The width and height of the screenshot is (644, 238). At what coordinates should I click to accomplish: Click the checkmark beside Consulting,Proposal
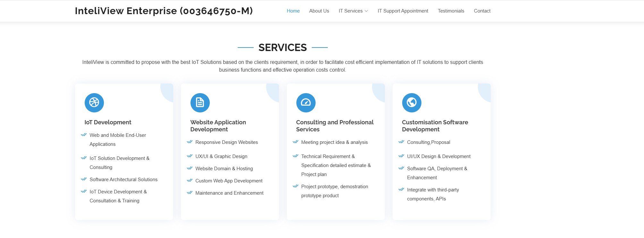coord(401,142)
